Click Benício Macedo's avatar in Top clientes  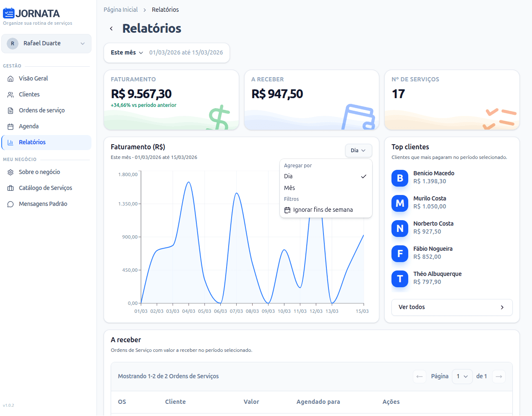pyautogui.click(x=400, y=178)
